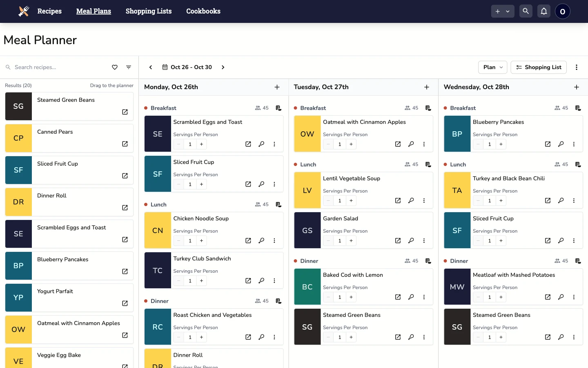The height and width of the screenshot is (368, 588).
Task: Open Roast Chicken and Vegetables recipe link icon
Action: (248, 337)
